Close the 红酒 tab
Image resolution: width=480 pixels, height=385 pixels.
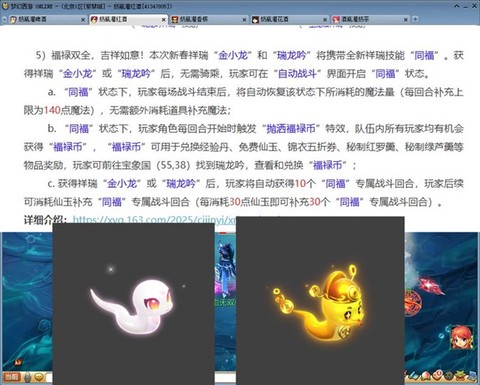(164, 20)
